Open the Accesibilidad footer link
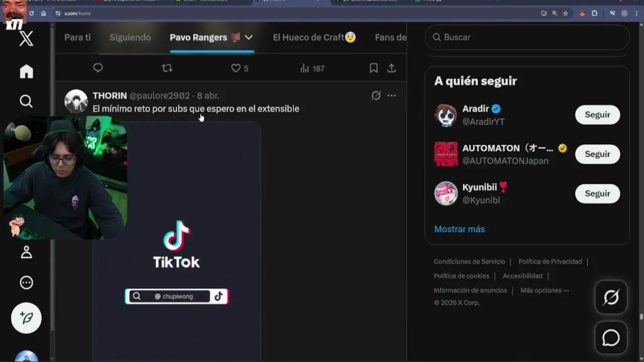Image resolution: width=644 pixels, height=362 pixels. [x=522, y=276]
